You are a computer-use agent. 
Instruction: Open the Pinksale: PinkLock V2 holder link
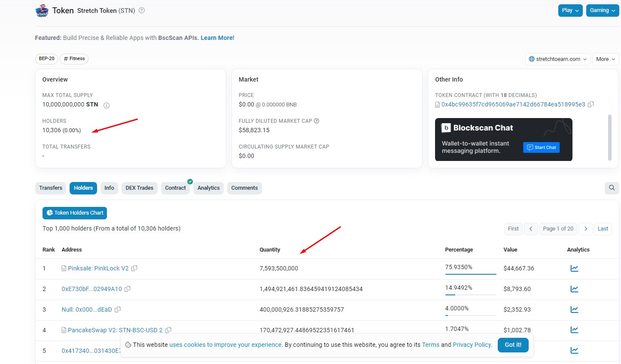pos(98,268)
